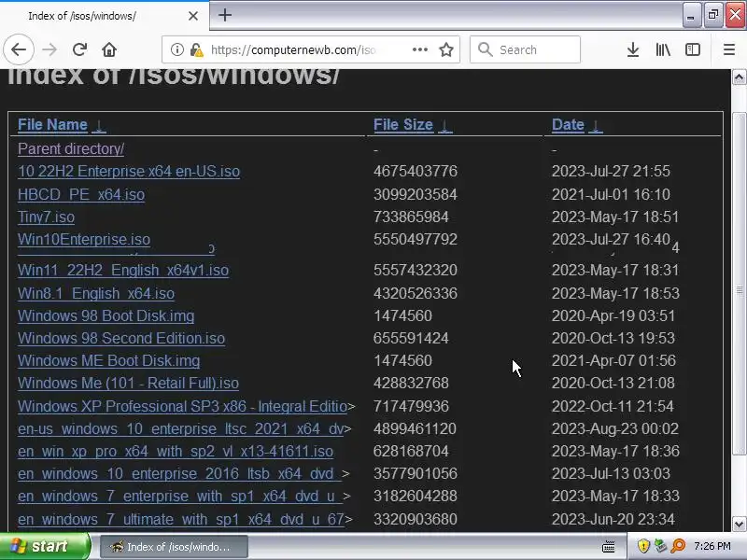
Task: Click the arrow next to Date
Action: pos(596,126)
